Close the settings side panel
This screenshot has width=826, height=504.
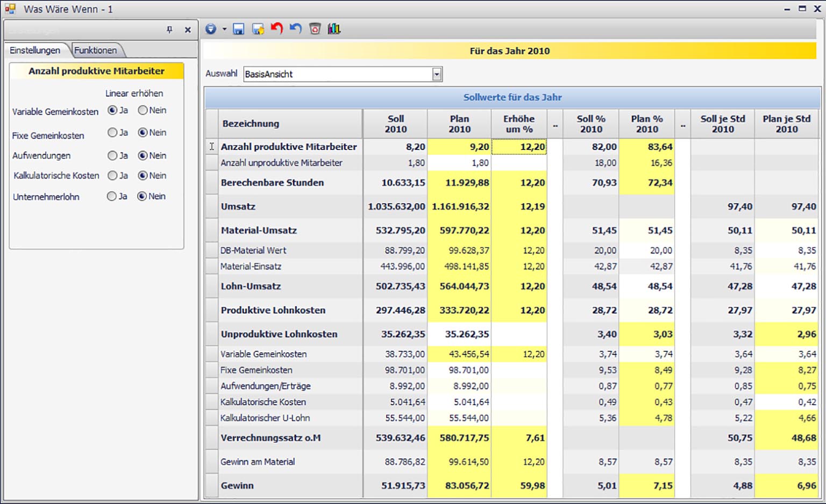click(x=188, y=30)
